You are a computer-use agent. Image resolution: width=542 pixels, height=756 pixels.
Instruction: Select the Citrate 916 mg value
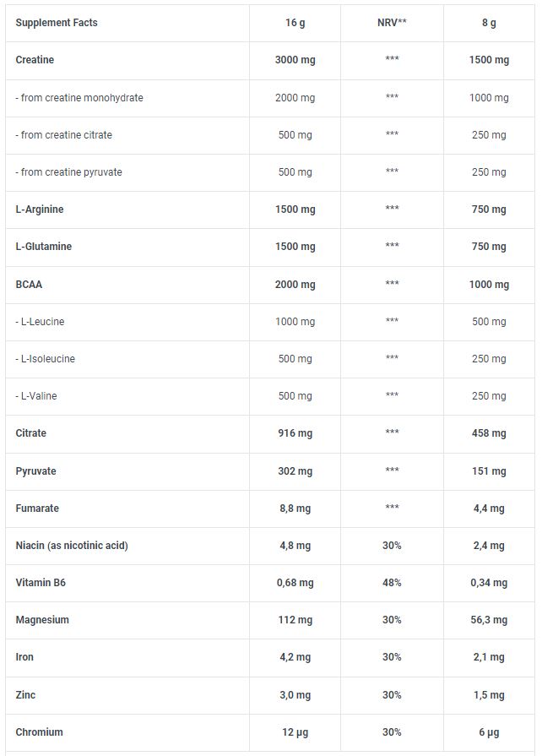[295, 433]
